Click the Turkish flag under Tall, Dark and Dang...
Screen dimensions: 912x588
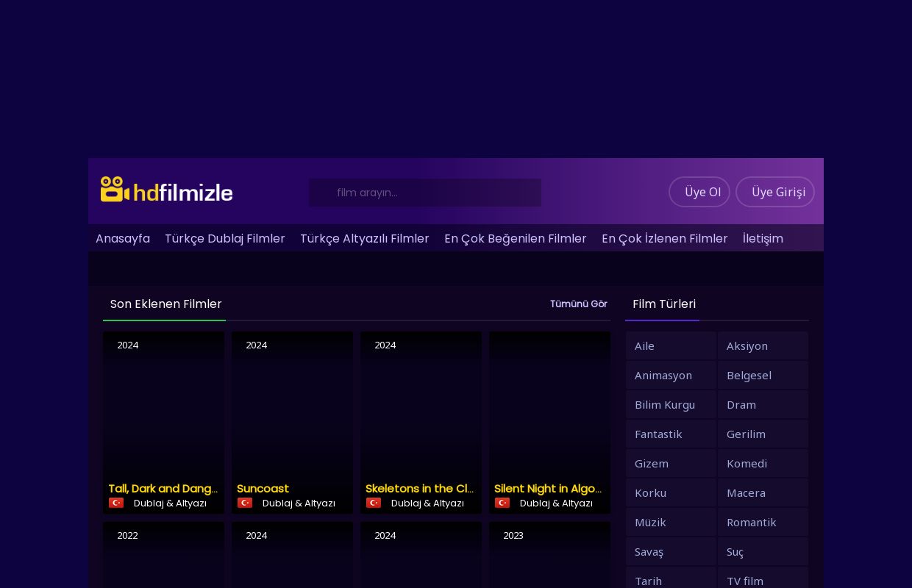pyautogui.click(x=116, y=503)
